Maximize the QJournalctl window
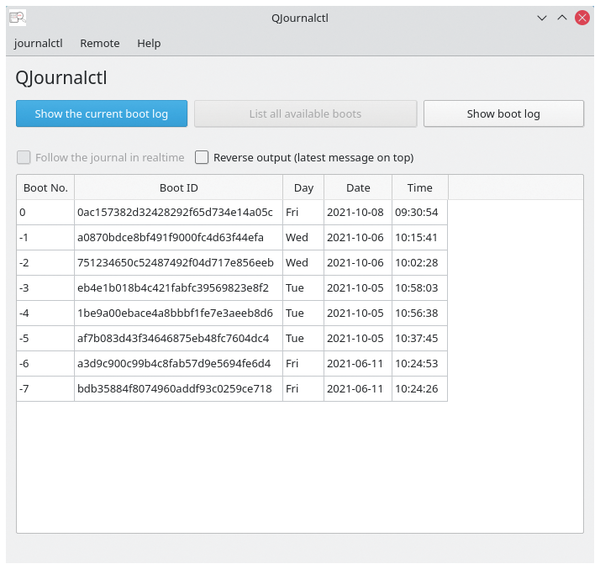This screenshot has height=569, width=600. 562,18
